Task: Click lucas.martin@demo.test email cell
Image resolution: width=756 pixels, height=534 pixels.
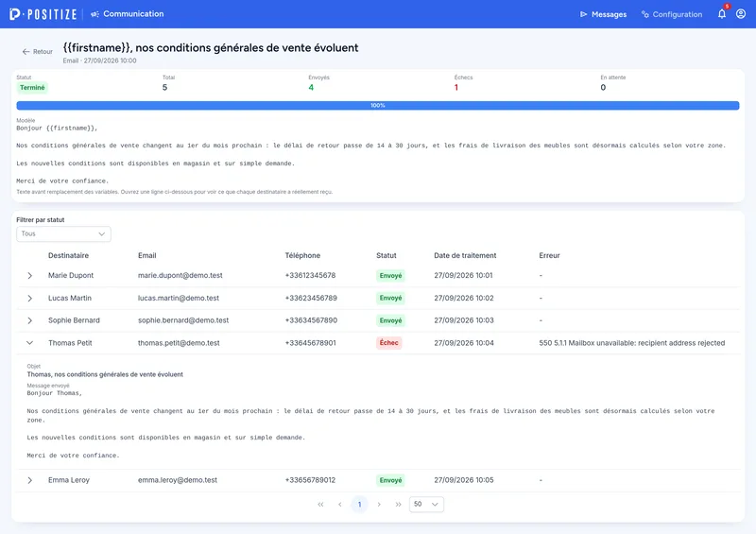Action: pyautogui.click(x=179, y=298)
